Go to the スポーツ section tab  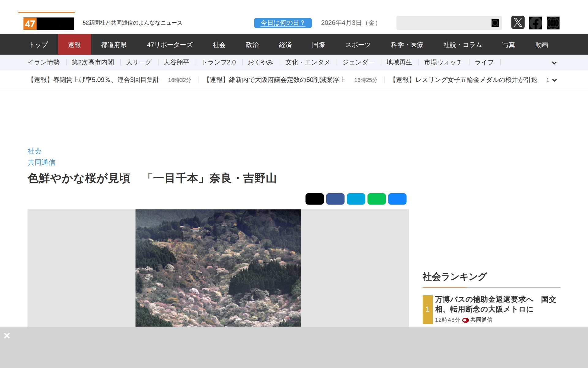[x=358, y=45]
